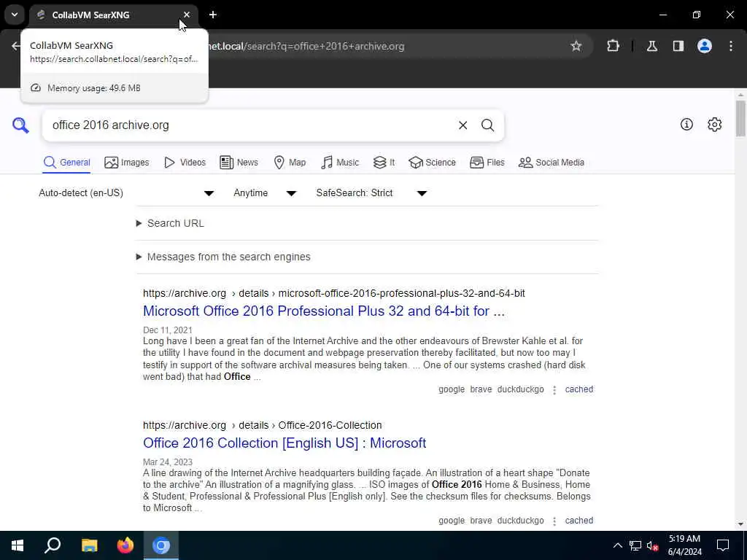Viewport: 747px width, 560px height.
Task: Click duckduckgo engine on first result
Action: (520, 389)
